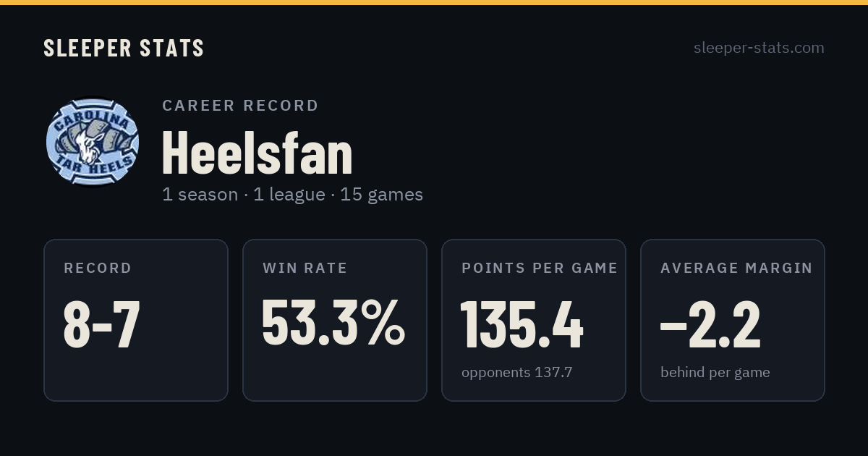868x456 pixels.
Task: Click the 135.4 points value
Action: (x=522, y=324)
